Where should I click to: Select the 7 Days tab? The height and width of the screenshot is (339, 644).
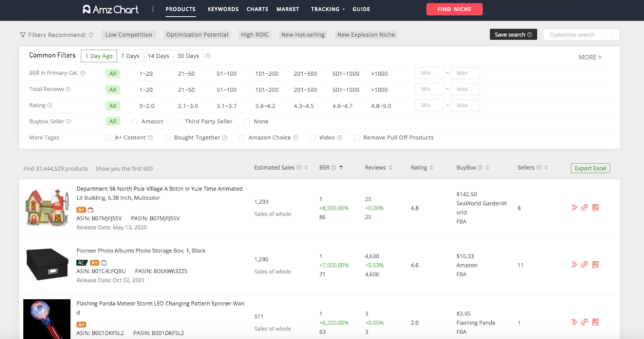[130, 56]
